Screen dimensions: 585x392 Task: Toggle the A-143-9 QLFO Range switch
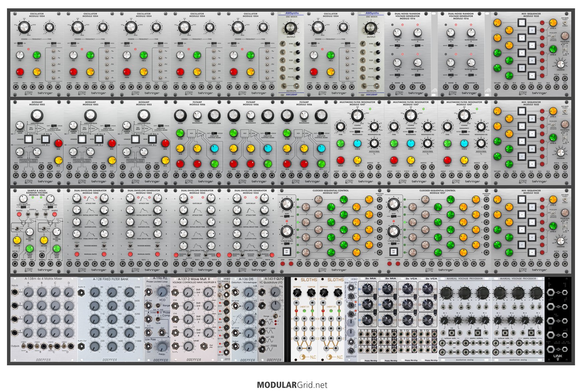pyautogui.click(x=275, y=316)
